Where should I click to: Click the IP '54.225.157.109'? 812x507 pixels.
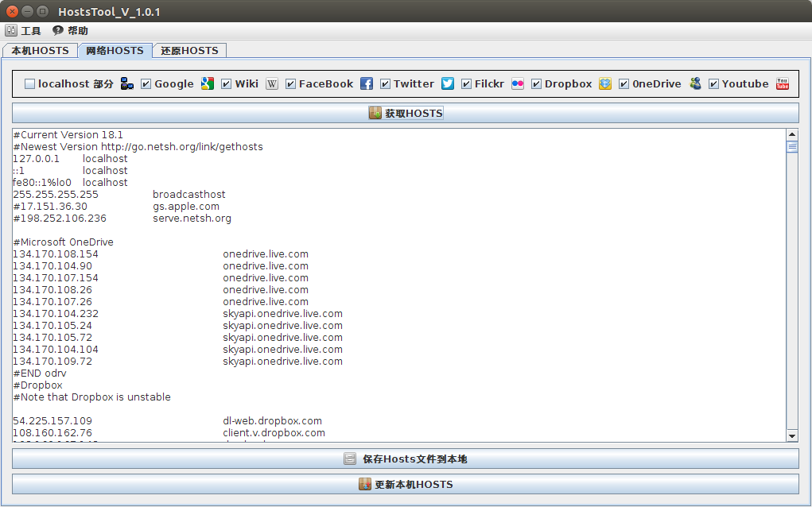tap(52, 420)
